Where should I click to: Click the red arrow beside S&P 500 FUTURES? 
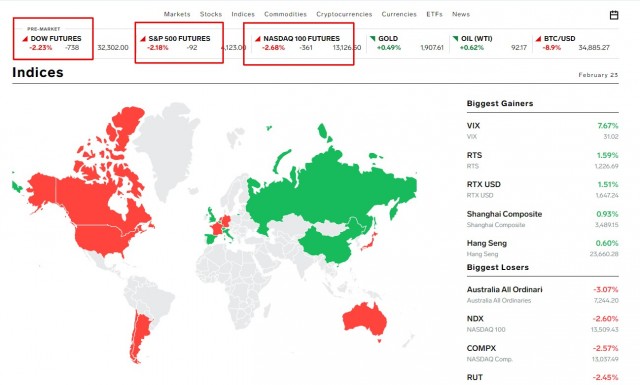143,38
